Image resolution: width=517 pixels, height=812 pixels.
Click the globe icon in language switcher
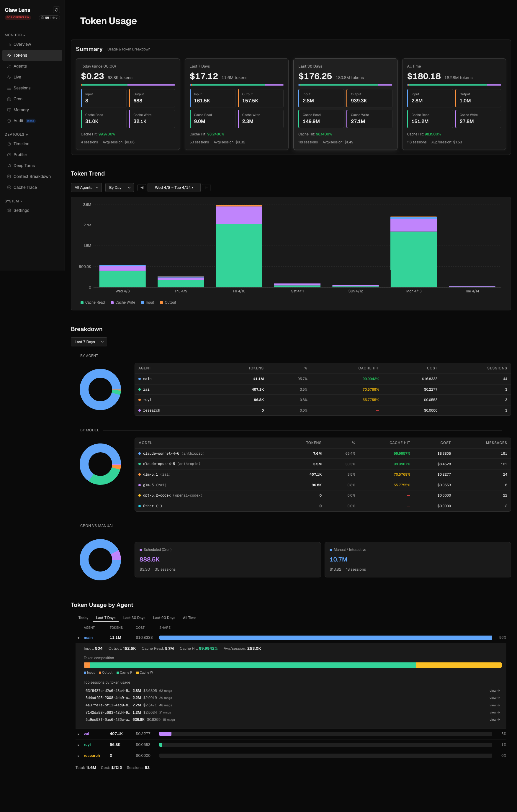tap(42, 18)
